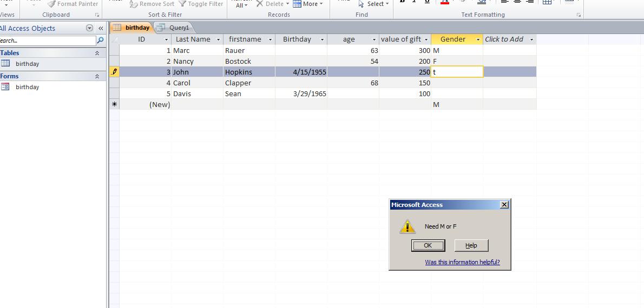Screen dimensions: 644x308
Task: Select the firstname cell 'Clapper'
Action: [249, 83]
